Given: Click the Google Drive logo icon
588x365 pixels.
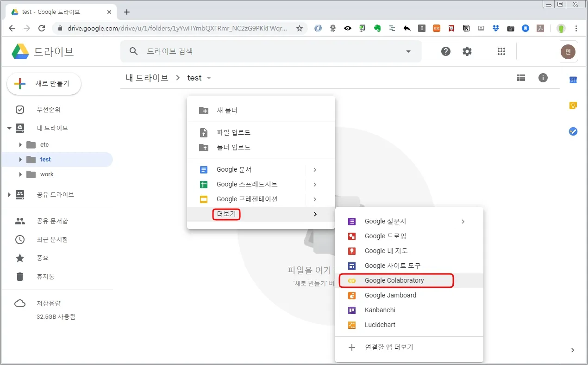Looking at the screenshot, I should click(x=21, y=51).
